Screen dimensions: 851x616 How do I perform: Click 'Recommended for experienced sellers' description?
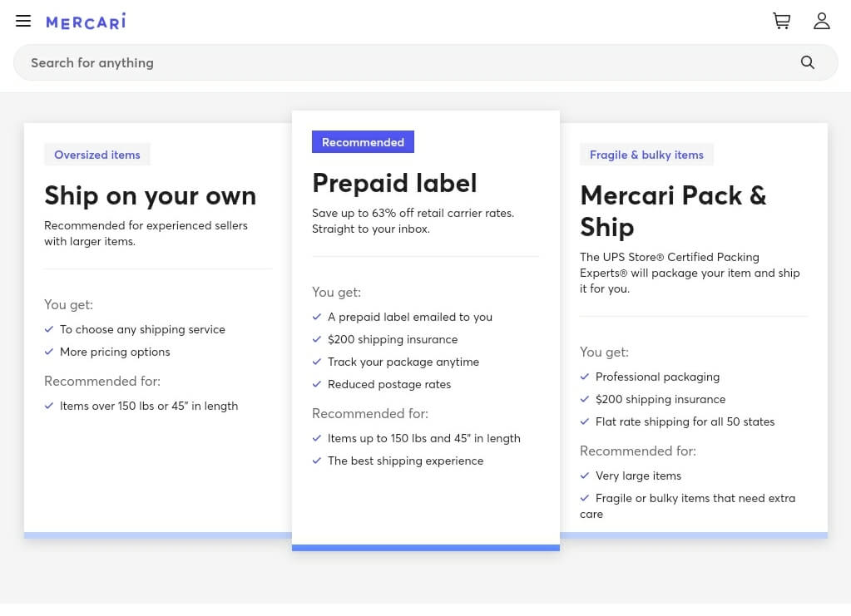[x=146, y=233]
